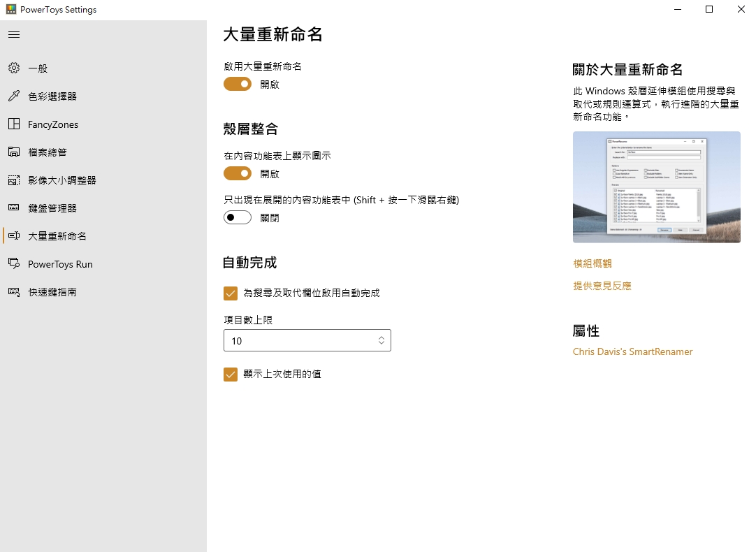Click the 項目數上限 number field showing 10
Screen dimensions: 756x552
[307, 340]
